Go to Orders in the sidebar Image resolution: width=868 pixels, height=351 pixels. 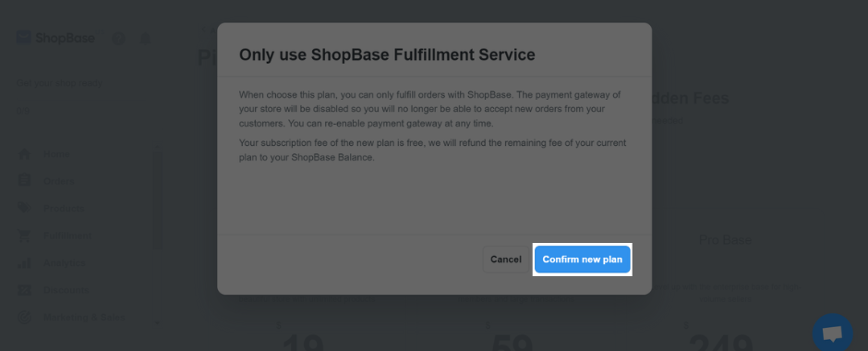pyautogui.click(x=59, y=181)
